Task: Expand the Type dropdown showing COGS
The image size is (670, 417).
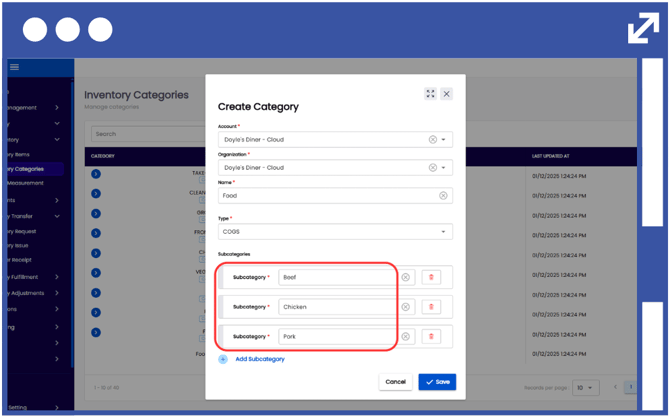Action: click(x=444, y=232)
